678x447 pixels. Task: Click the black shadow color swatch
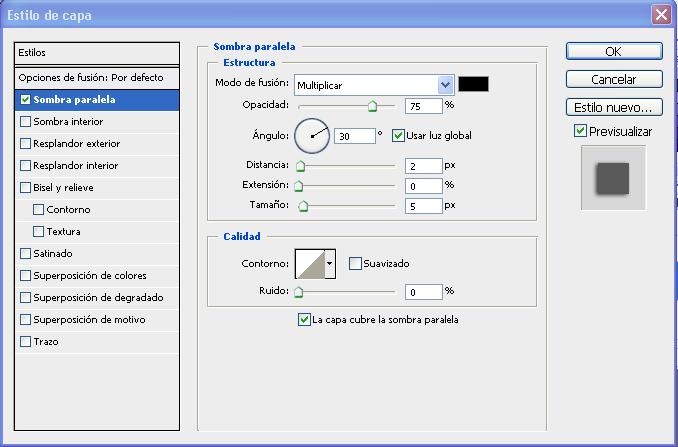point(473,84)
